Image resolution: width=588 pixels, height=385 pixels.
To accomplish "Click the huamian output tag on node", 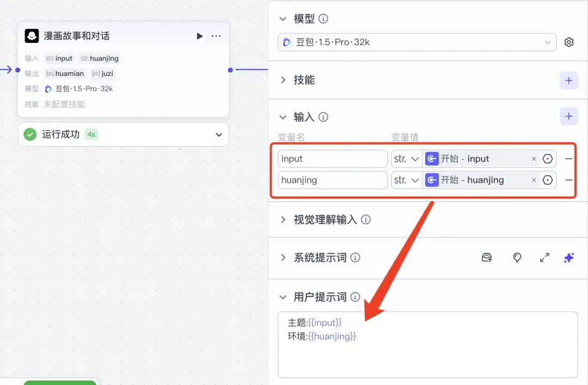I will point(64,74).
